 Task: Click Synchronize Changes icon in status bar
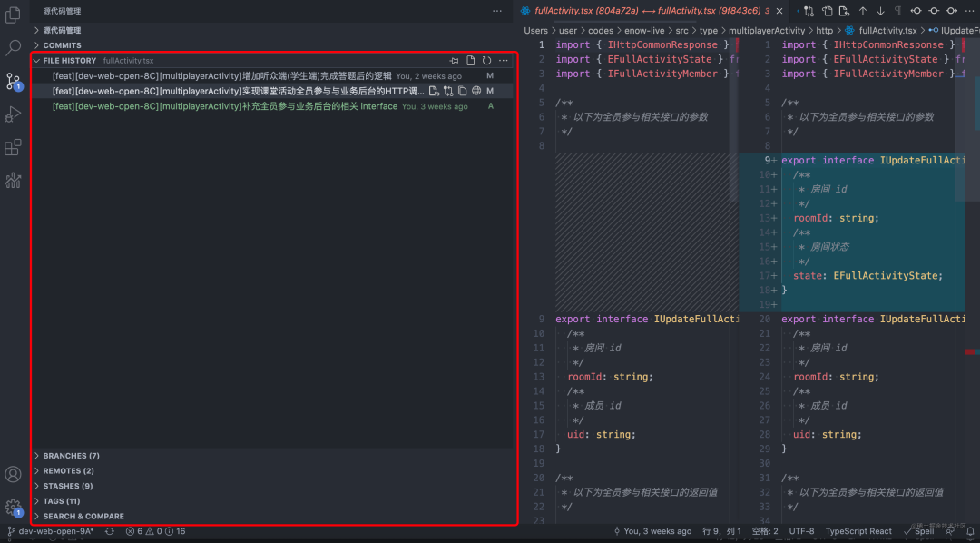[x=110, y=531]
